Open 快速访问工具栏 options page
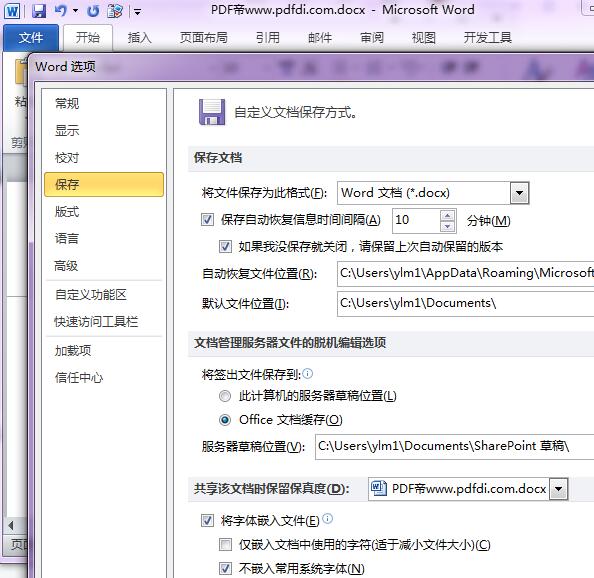 pyautogui.click(x=104, y=322)
